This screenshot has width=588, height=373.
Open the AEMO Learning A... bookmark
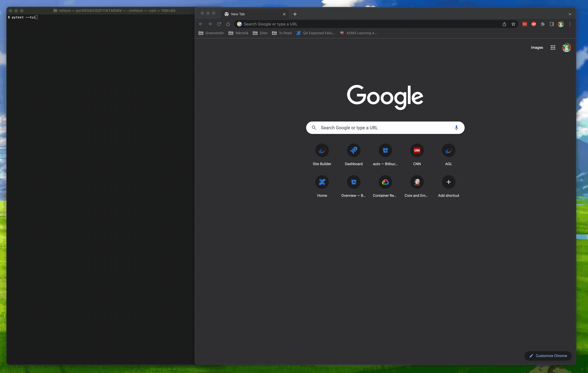(358, 33)
